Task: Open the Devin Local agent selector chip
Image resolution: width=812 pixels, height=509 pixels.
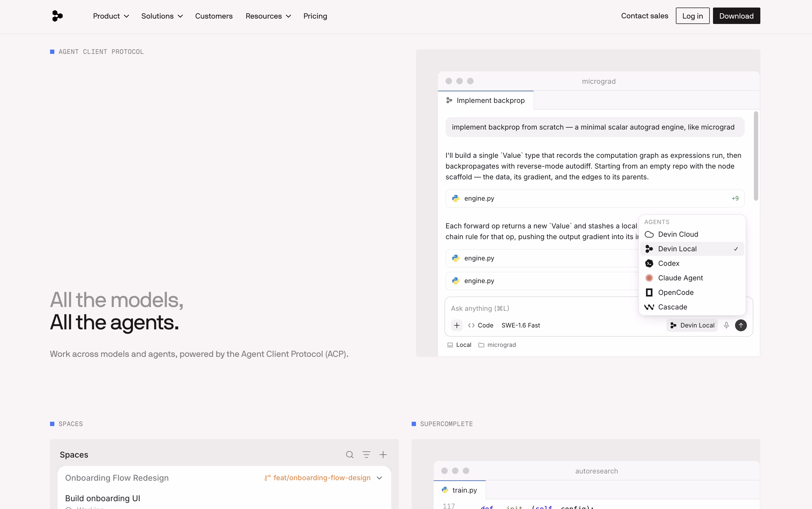Action: pos(692,325)
